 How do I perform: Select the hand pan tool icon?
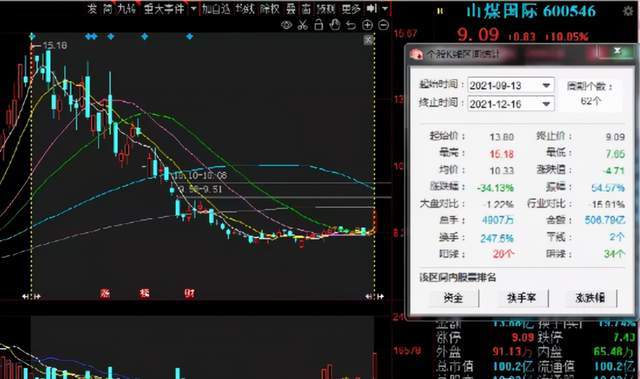click(x=335, y=25)
